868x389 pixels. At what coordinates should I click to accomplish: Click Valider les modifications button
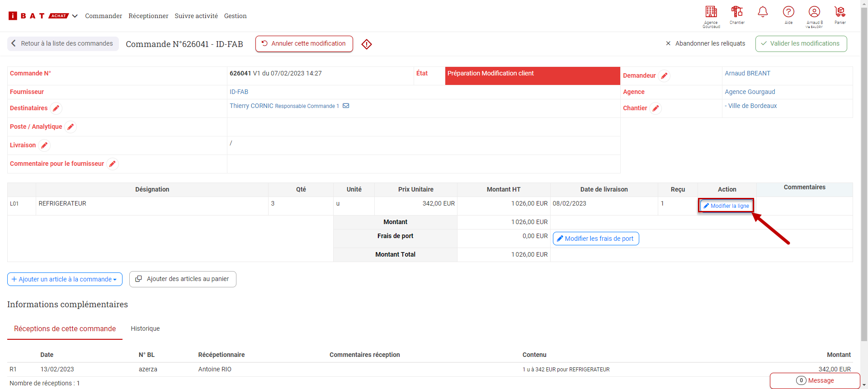pos(801,44)
